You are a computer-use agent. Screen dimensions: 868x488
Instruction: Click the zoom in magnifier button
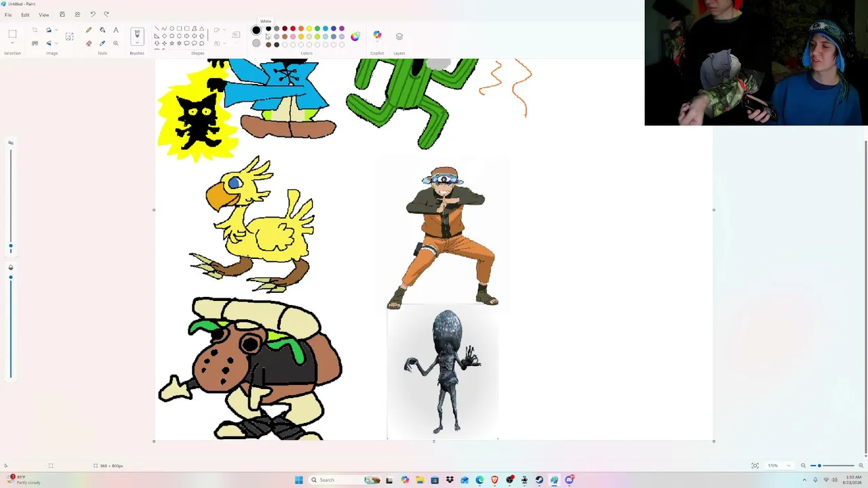(x=861, y=466)
